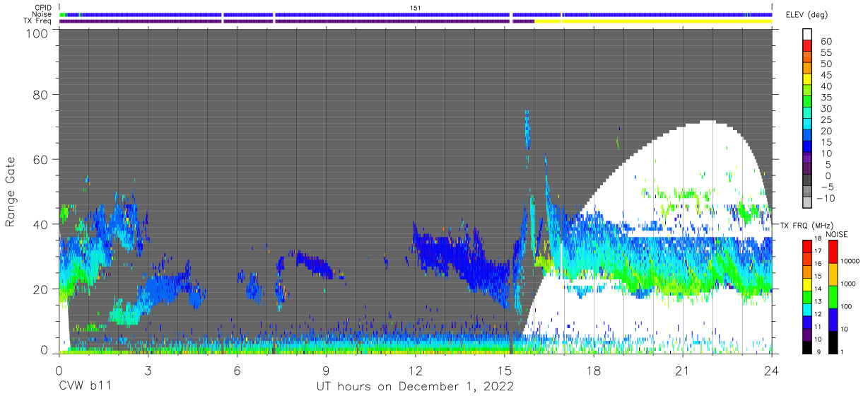Click the 'CPID' label at top left
868x401 pixels.
(x=43, y=8)
